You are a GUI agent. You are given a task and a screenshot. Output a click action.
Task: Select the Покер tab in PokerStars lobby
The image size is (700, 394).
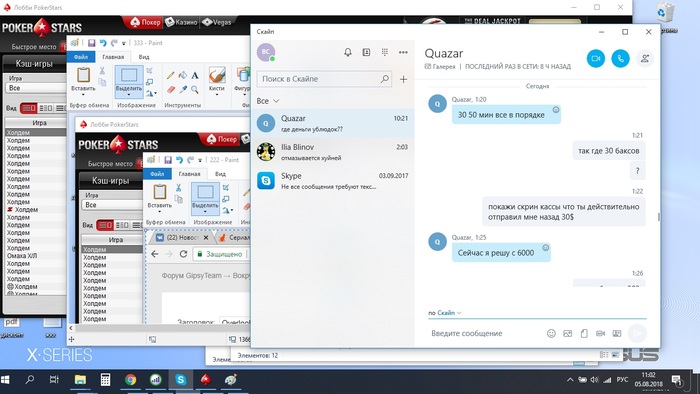point(145,22)
